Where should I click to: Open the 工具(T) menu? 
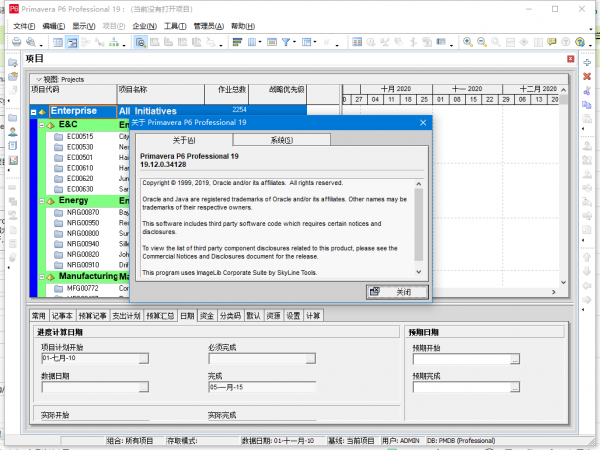(175, 26)
